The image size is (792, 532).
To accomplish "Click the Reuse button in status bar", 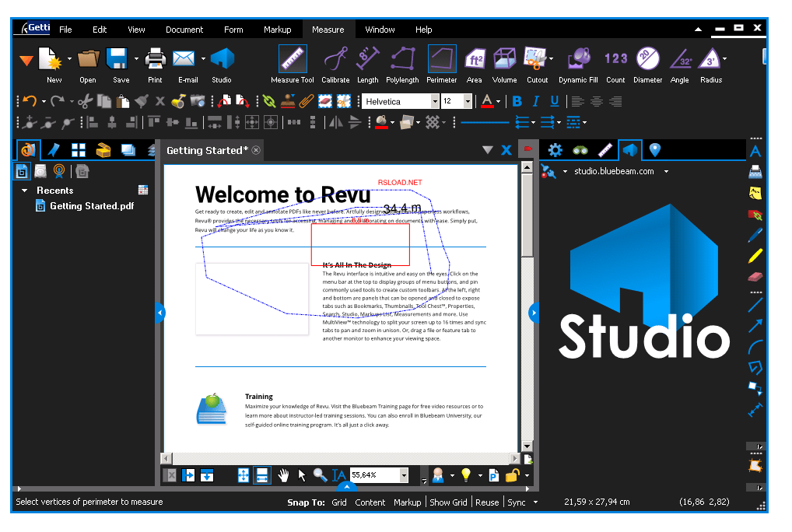I will (487, 502).
